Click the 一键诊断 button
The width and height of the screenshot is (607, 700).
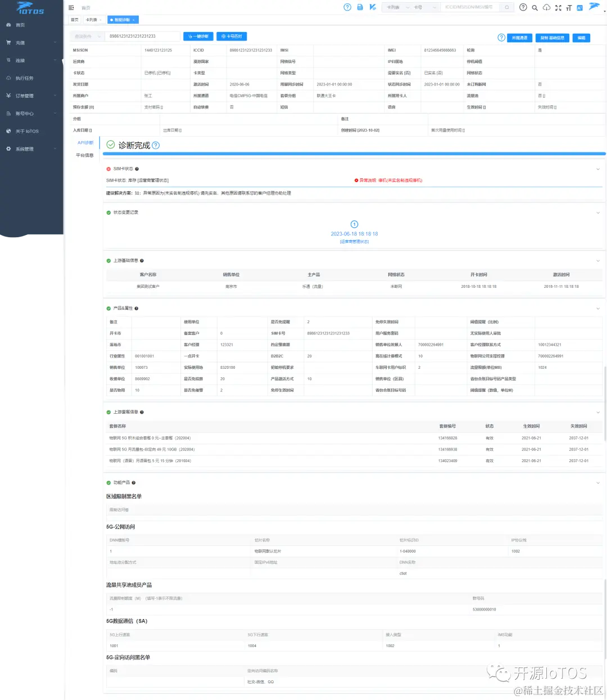(x=198, y=37)
